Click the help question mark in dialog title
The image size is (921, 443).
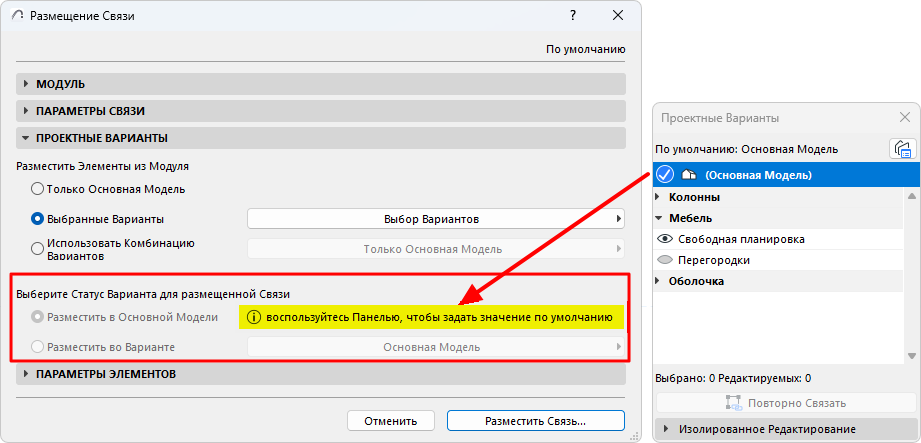pos(573,16)
